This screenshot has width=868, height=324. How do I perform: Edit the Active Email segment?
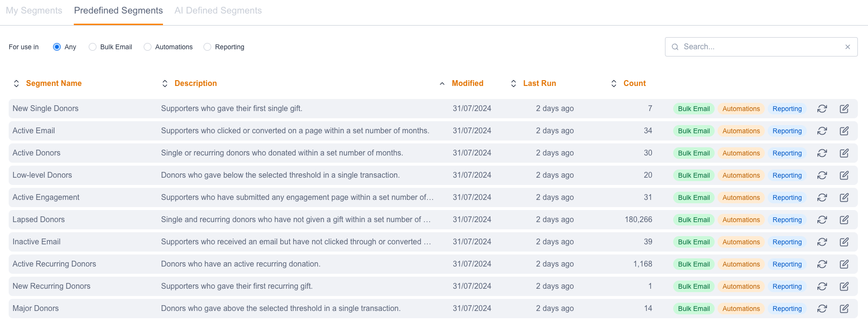pyautogui.click(x=844, y=131)
